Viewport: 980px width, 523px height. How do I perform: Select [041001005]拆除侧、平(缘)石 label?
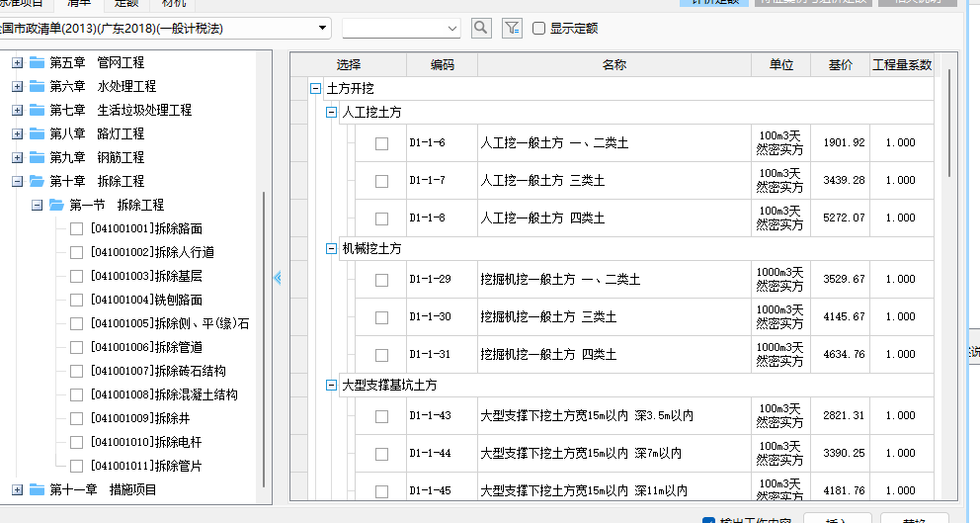170,324
